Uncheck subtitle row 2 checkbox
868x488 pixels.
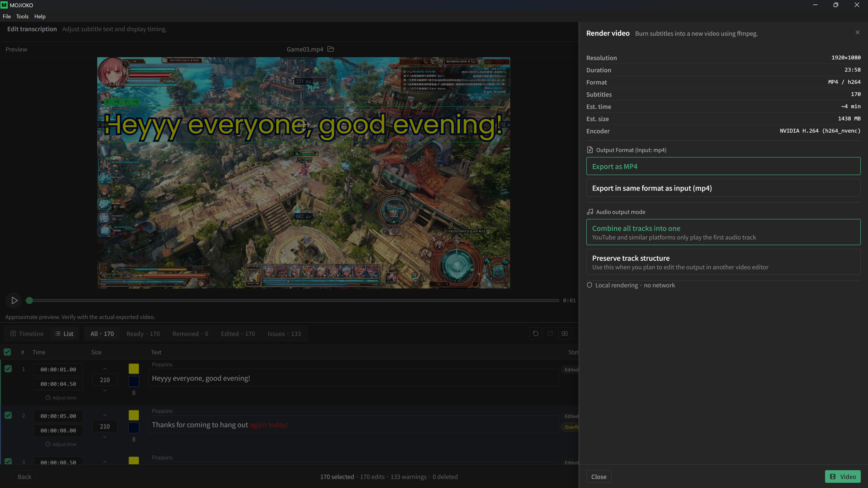click(8, 415)
